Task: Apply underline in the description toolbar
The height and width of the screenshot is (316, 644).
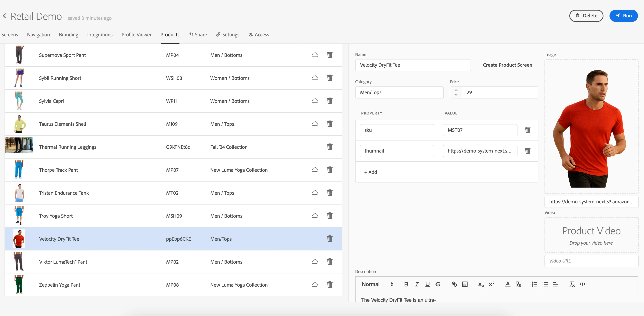Action: click(427, 284)
